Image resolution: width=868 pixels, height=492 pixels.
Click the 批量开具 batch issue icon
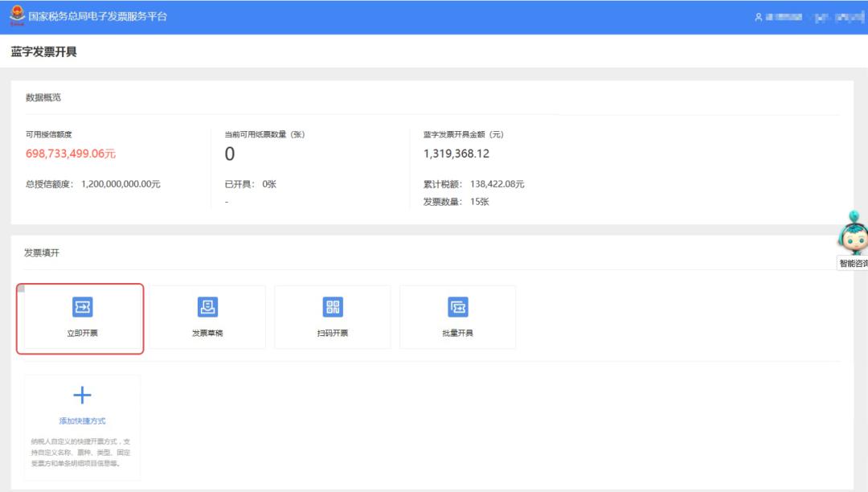click(457, 306)
